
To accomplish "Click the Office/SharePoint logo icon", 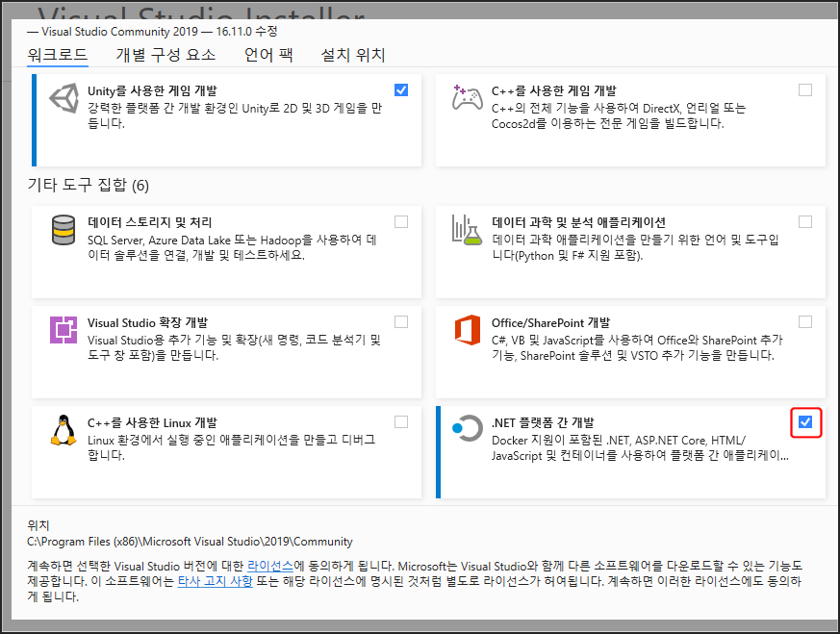I will 467,330.
